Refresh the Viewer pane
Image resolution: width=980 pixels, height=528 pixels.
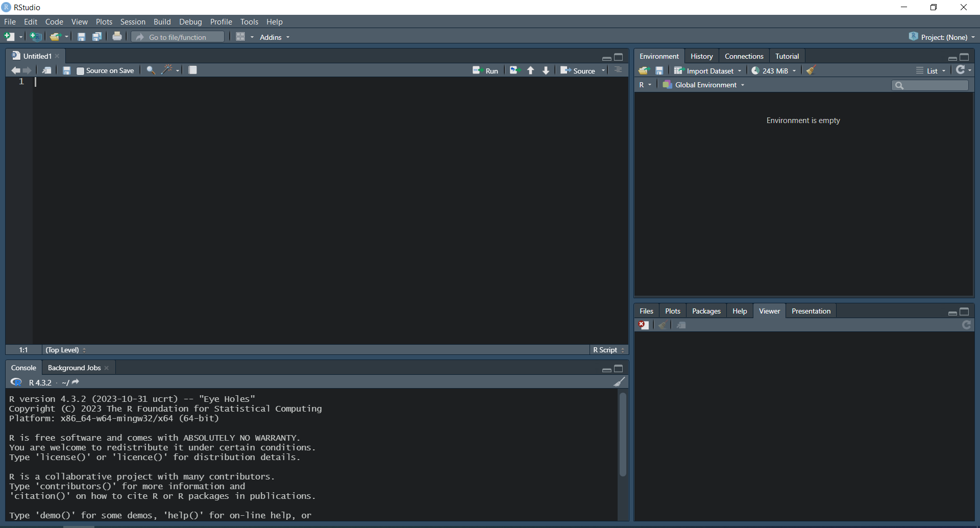coord(967,325)
